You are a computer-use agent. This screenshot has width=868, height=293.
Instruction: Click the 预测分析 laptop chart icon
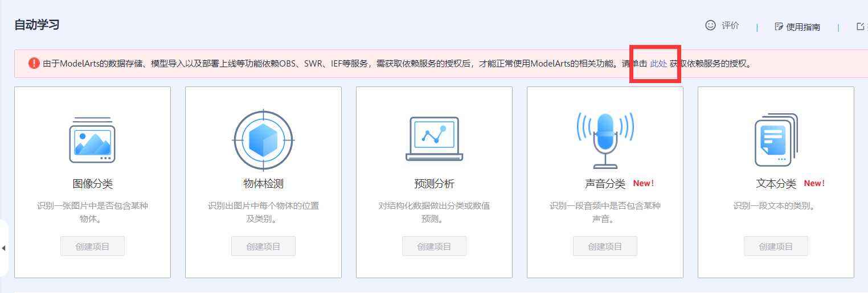click(434, 139)
